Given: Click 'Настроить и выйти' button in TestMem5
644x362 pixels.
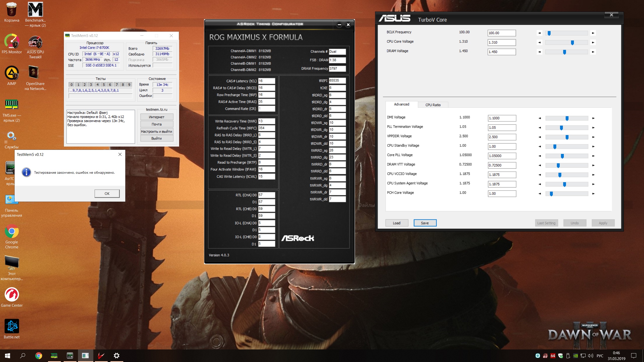Looking at the screenshot, I should coord(156,131).
